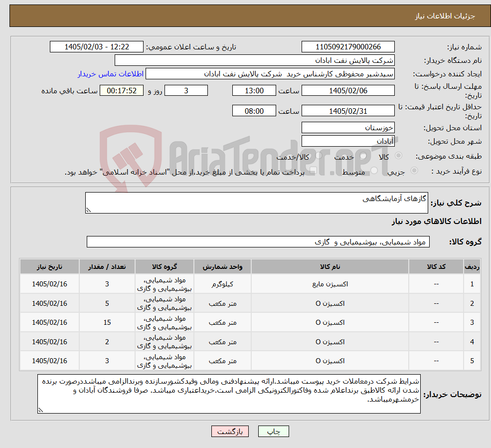The height and width of the screenshot is (448, 491).
Task: Click the quantity 5 in row 2
Action: (x=107, y=304)
